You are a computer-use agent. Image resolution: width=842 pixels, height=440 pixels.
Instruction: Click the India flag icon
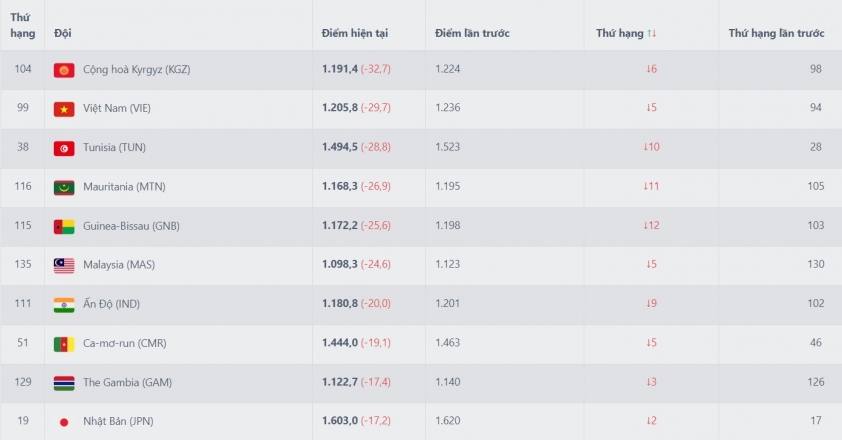pyautogui.click(x=64, y=305)
